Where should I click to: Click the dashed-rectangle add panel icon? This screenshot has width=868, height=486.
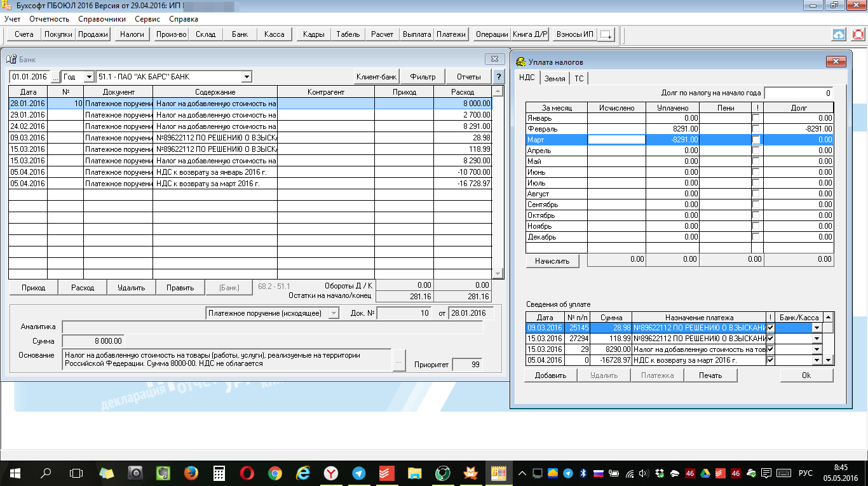click(606, 35)
